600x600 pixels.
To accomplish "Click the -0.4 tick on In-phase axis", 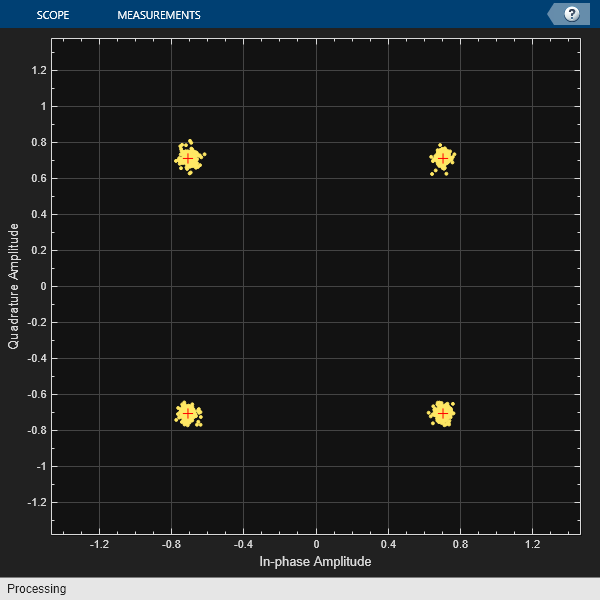I will pyautogui.click(x=244, y=545).
